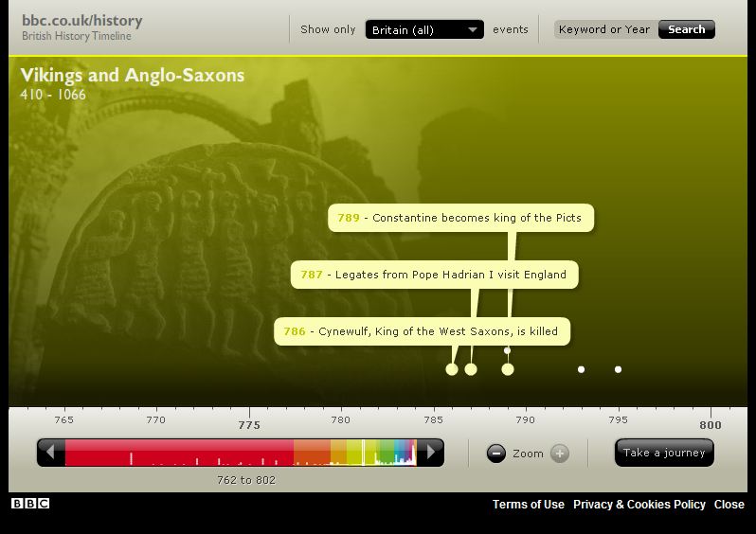Image resolution: width=756 pixels, height=534 pixels.
Task: Open the 789 Constantine becomes king event
Action: point(461,218)
